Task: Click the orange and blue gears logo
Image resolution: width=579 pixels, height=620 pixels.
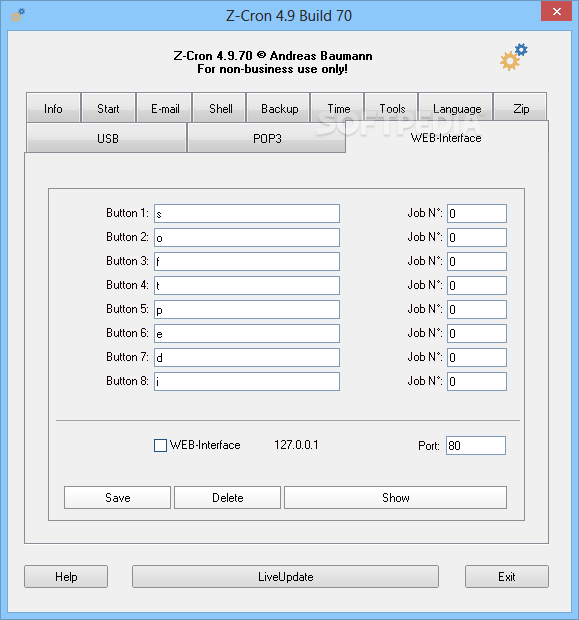Action: pos(513,57)
